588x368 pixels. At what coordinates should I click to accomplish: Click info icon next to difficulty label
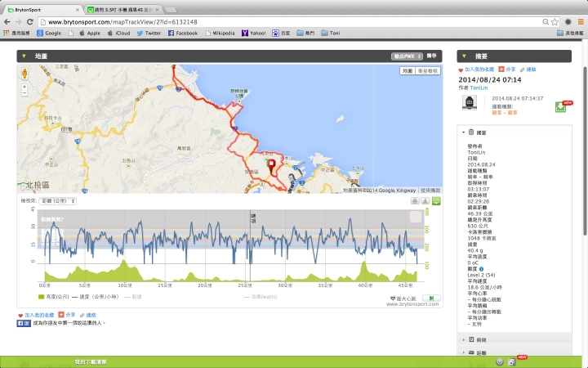click(x=482, y=269)
